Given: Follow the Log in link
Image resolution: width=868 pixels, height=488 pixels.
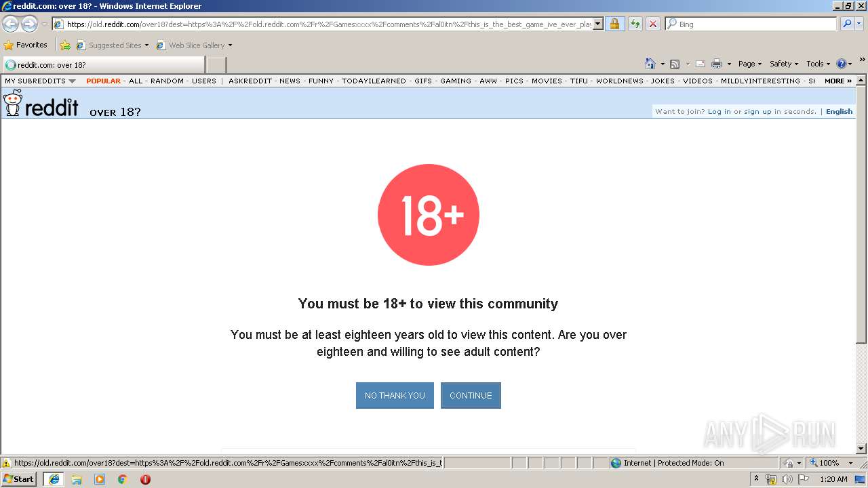Looking at the screenshot, I should click(x=719, y=112).
